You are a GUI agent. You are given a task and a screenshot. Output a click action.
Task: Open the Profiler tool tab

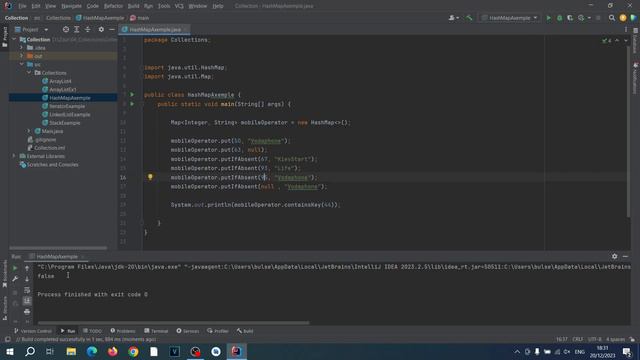pos(218,331)
